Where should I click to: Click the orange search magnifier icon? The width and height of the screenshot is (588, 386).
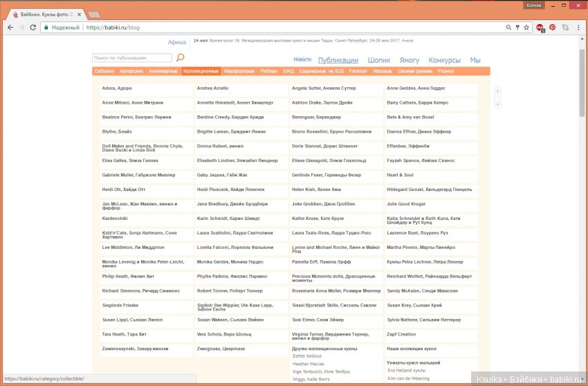(x=181, y=58)
